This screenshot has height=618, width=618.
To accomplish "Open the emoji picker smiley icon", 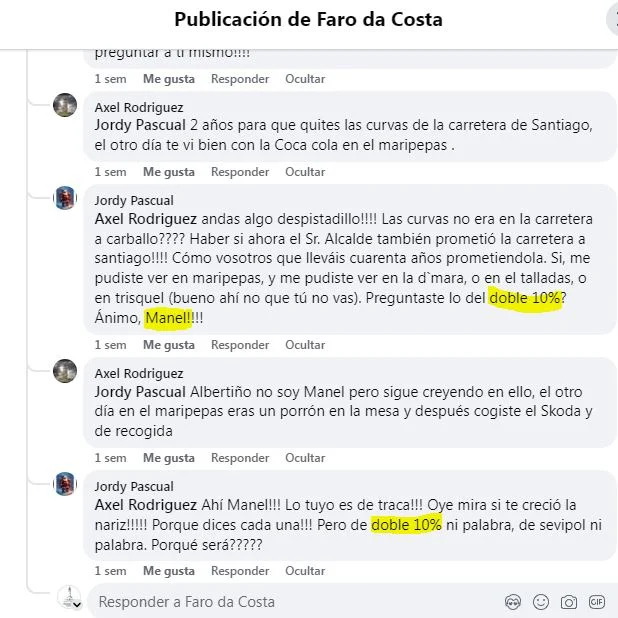I will point(541,602).
